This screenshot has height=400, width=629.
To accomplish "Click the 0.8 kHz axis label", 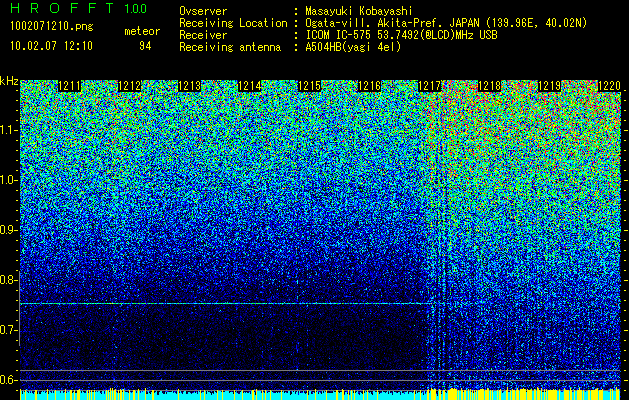I will click(x=8, y=280).
